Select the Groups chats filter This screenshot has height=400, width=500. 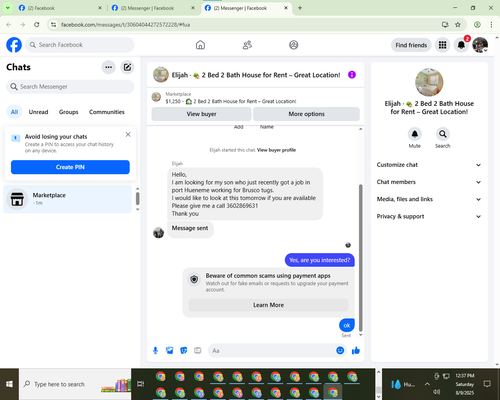point(68,112)
